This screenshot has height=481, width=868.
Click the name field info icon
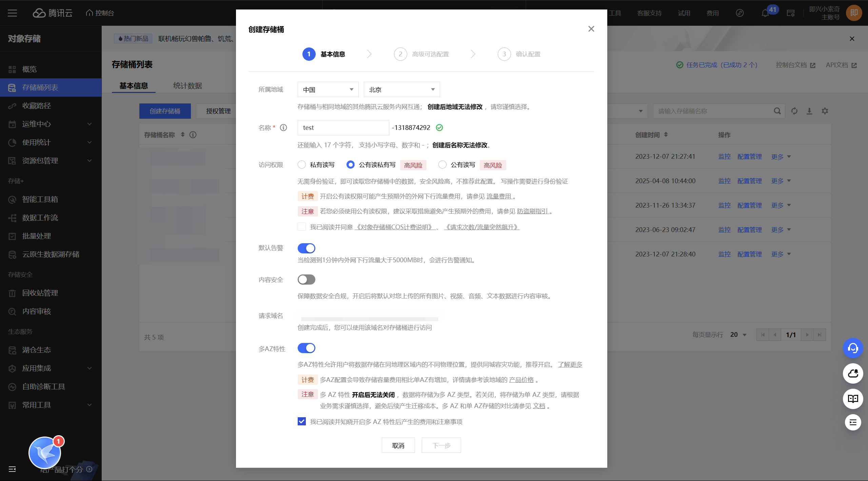[x=283, y=128]
